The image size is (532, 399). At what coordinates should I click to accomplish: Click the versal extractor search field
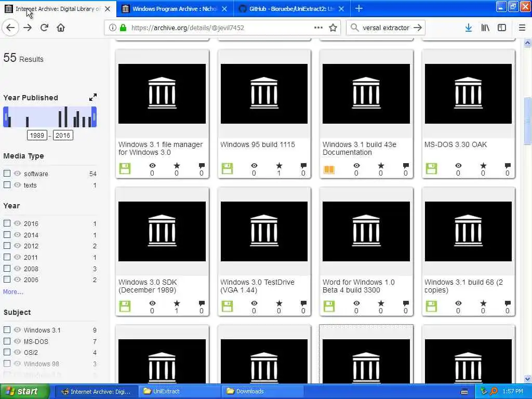tap(386, 28)
